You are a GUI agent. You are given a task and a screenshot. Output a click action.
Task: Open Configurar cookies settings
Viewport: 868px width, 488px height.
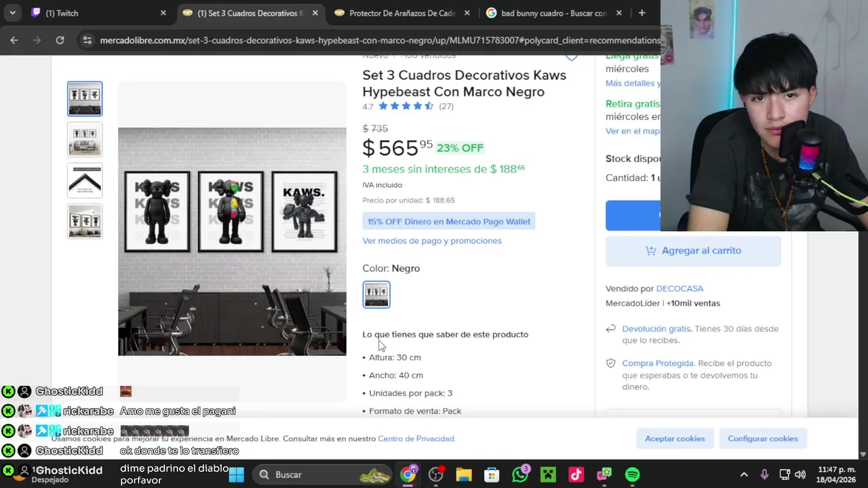[763, 439]
